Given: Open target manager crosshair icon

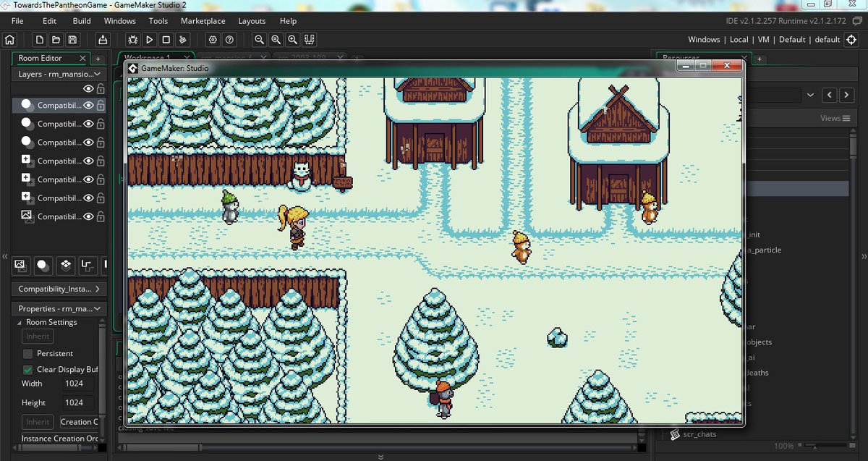Looking at the screenshot, I should pyautogui.click(x=852, y=40).
